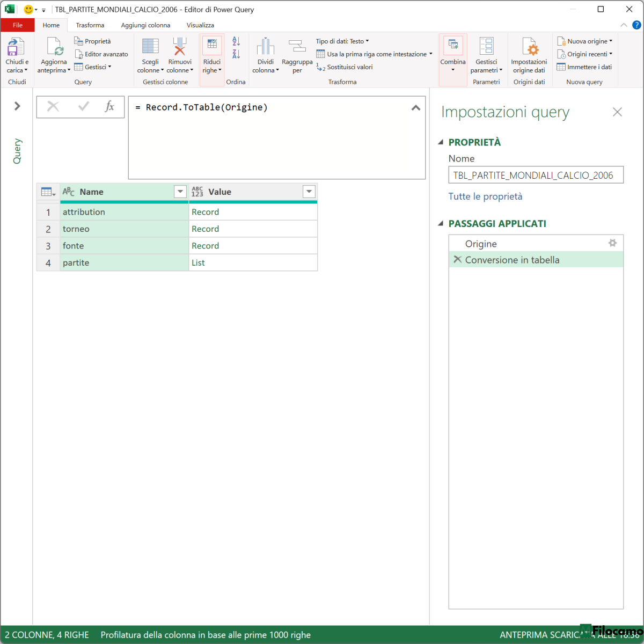
Task: Select the Value column header
Action: [253, 192]
